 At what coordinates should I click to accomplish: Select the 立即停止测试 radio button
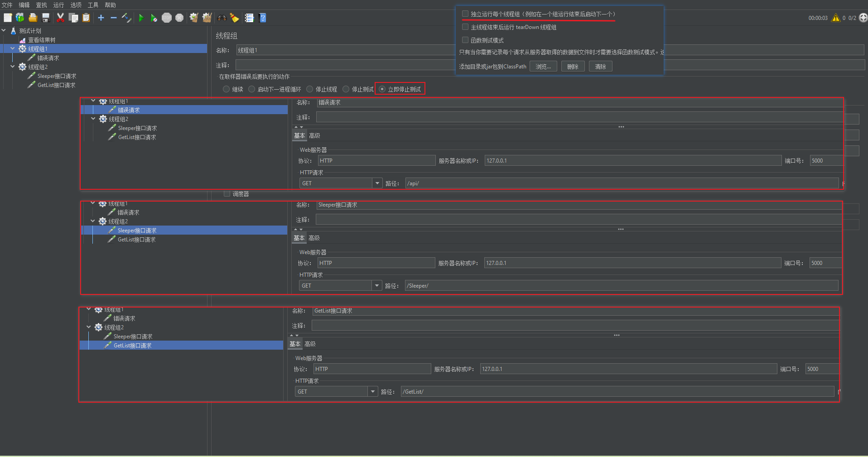382,89
